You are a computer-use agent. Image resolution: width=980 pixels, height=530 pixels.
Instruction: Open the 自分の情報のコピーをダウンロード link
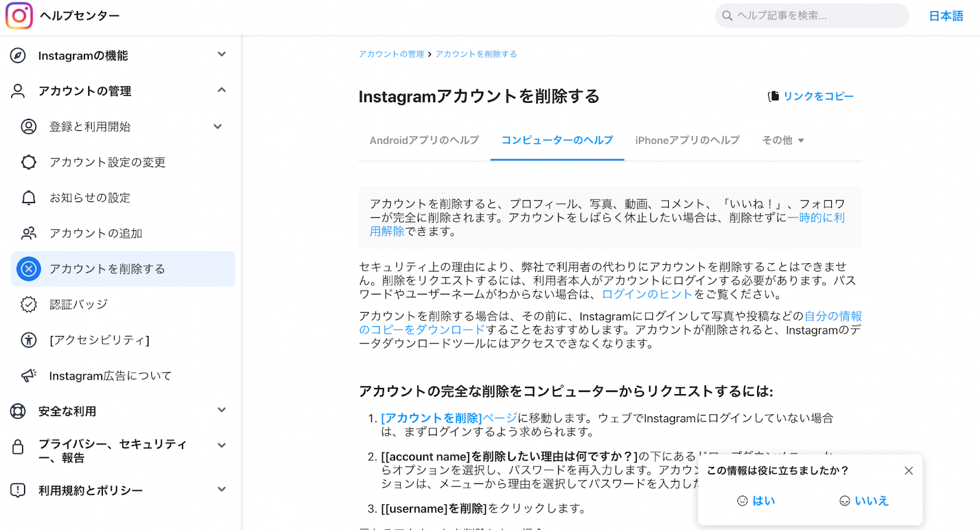point(833,316)
